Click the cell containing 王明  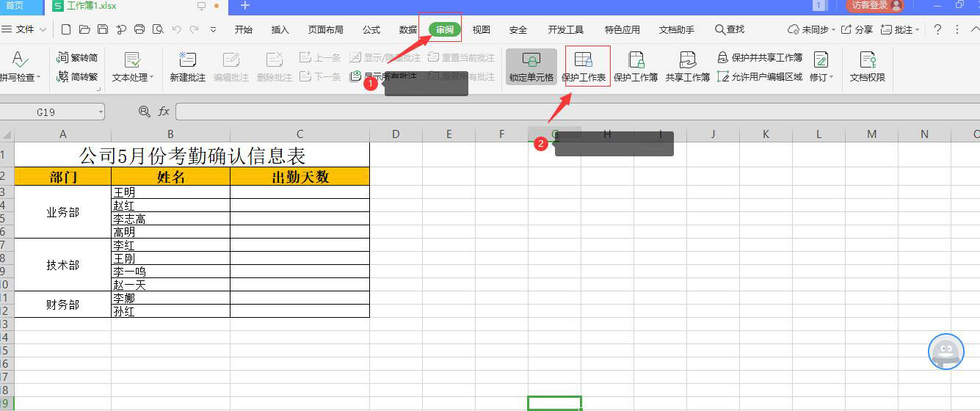(x=170, y=192)
